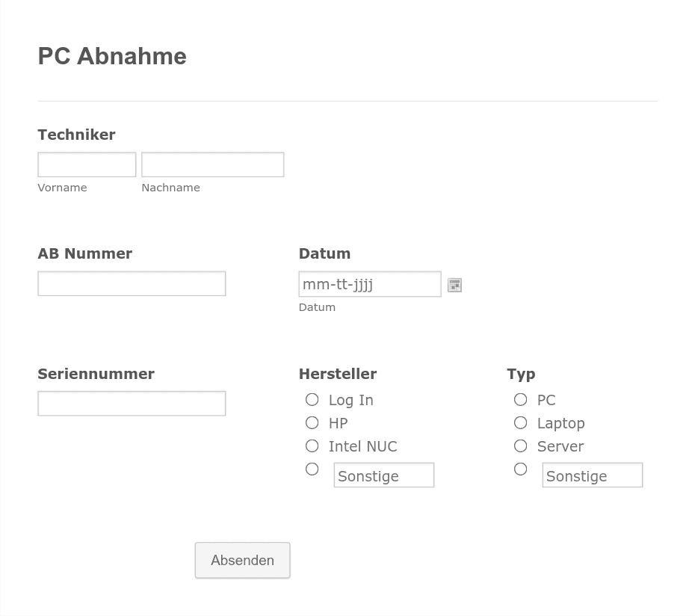Viewport: 695px width, 616px height.
Task: Click the Seriennummer input field
Action: [x=132, y=403]
